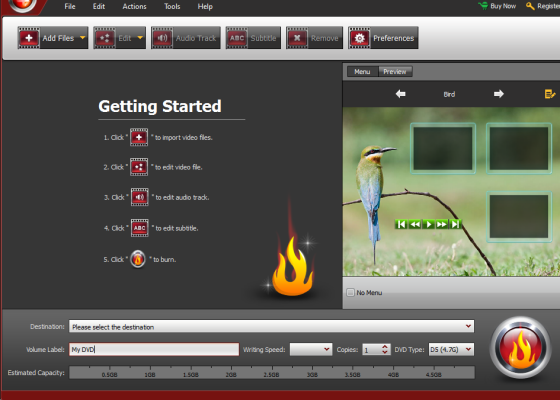Screen dimensions: 560x400
Task: Enable the No Menu checkbox
Action: pos(350,292)
